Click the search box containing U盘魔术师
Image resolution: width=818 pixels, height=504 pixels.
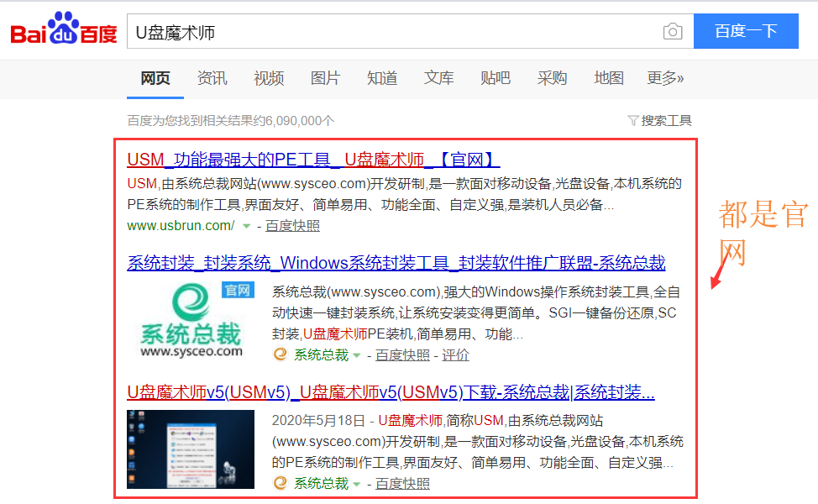point(395,32)
